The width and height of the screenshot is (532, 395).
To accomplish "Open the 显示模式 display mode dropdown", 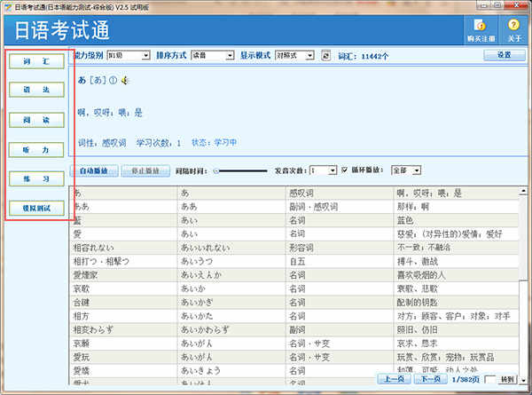I will [295, 55].
